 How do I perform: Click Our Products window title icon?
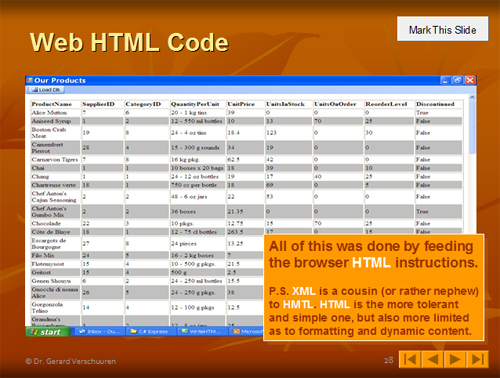click(30, 80)
